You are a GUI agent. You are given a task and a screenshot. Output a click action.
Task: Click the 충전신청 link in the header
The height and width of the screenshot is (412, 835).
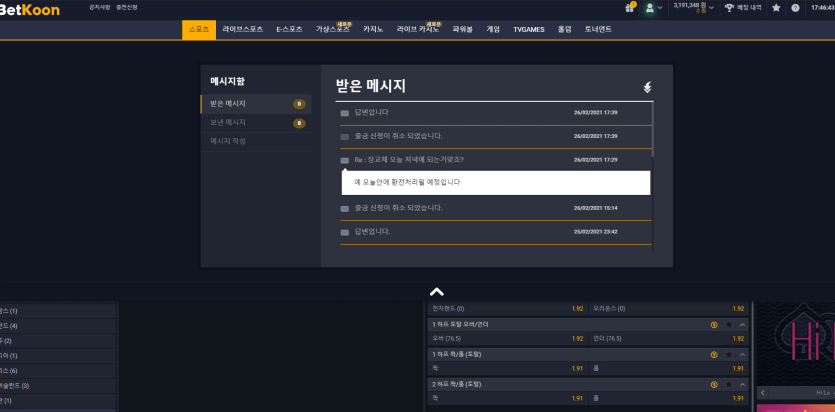pyautogui.click(x=127, y=7)
